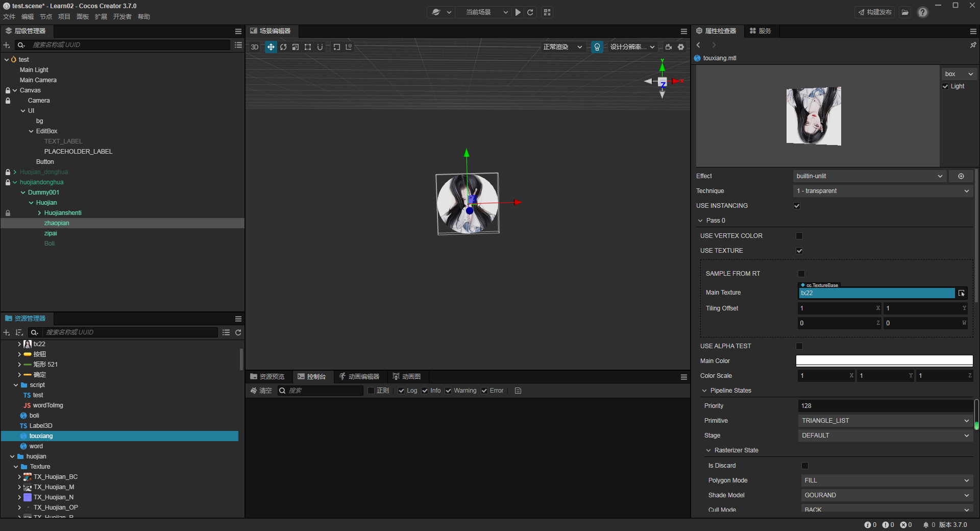Enable SAMPLE FROM RT checkbox
Viewport: 980px width, 531px height.
tap(801, 274)
